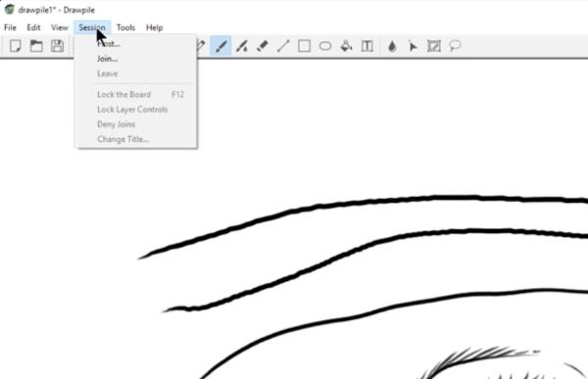Open the View menu
This screenshot has height=379, width=588.
click(60, 27)
